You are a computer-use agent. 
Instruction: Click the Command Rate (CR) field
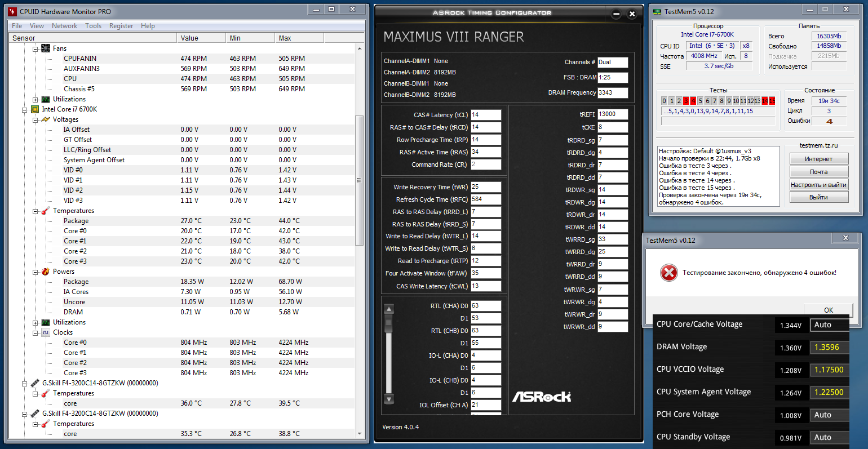click(486, 165)
